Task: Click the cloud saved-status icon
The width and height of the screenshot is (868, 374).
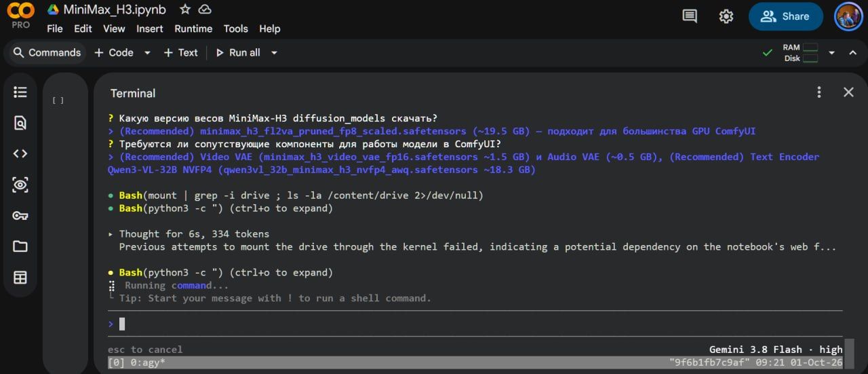Action: click(x=204, y=10)
